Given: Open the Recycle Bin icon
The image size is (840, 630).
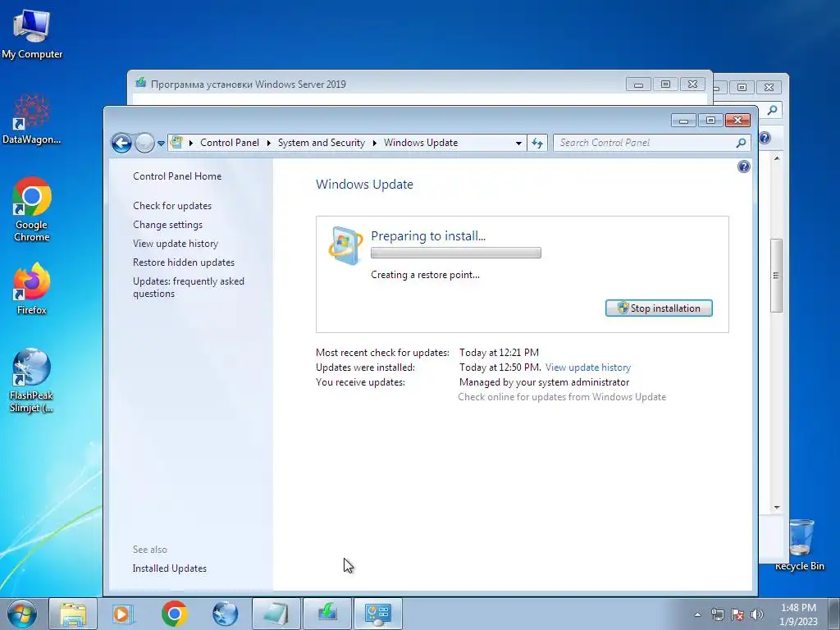Looking at the screenshot, I should coord(800,545).
